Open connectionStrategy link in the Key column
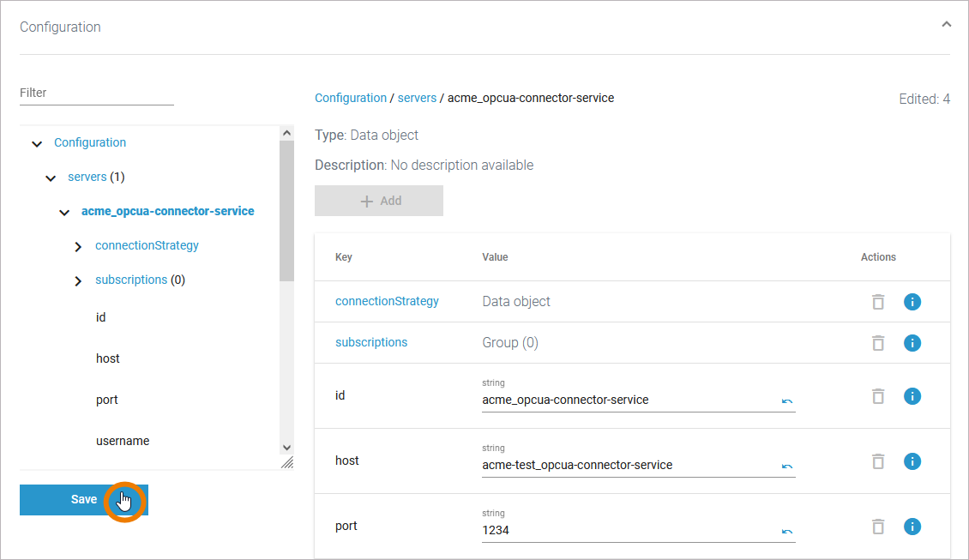969x560 pixels. [x=387, y=301]
